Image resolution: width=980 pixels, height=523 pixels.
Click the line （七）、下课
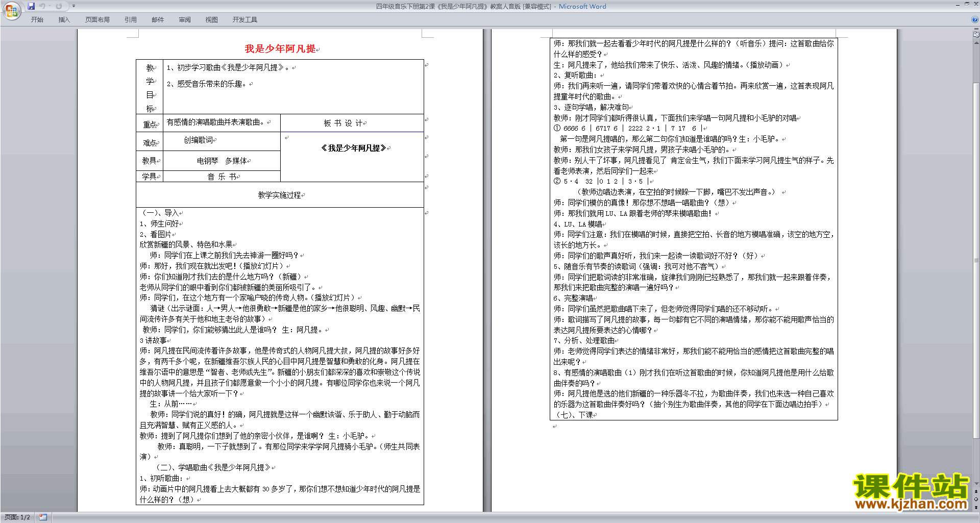coord(573,415)
